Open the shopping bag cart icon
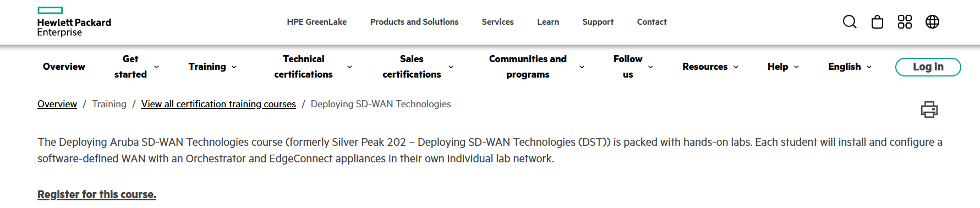 click(877, 22)
